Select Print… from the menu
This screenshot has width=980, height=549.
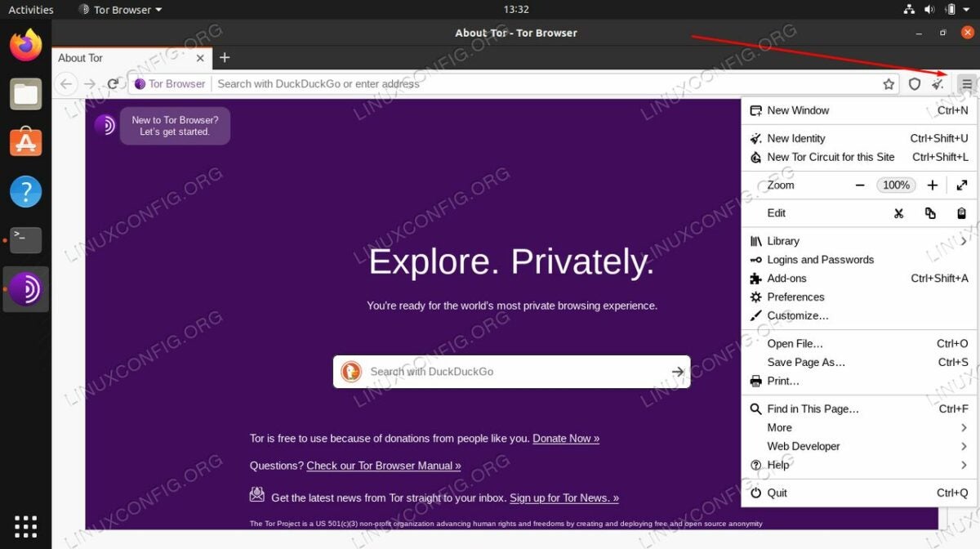pos(859,382)
